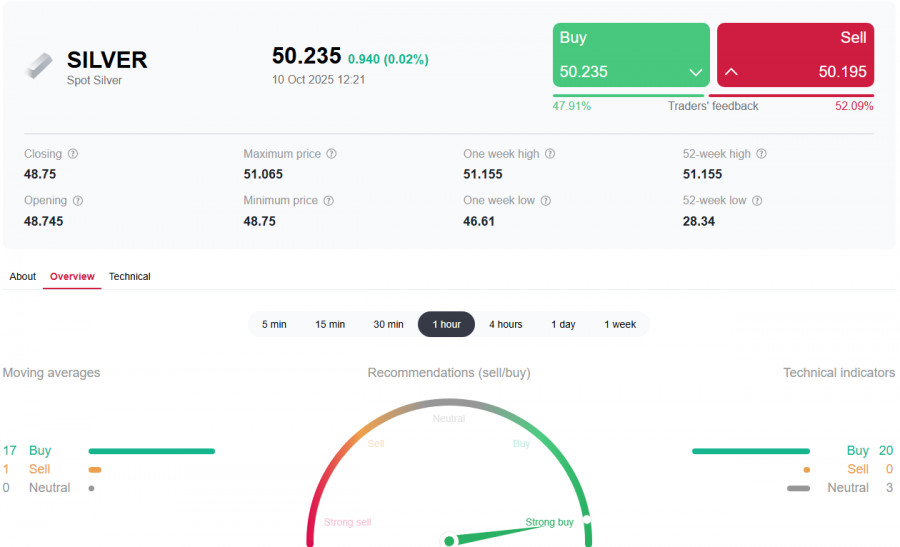Expand the Buy panel down chevron

[696, 72]
